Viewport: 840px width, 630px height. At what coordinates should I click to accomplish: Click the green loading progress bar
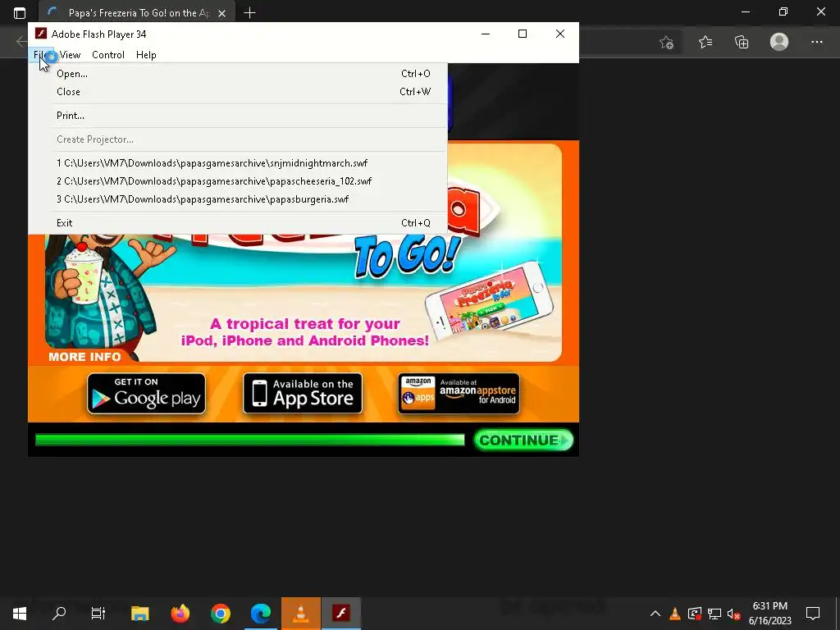tap(249, 440)
